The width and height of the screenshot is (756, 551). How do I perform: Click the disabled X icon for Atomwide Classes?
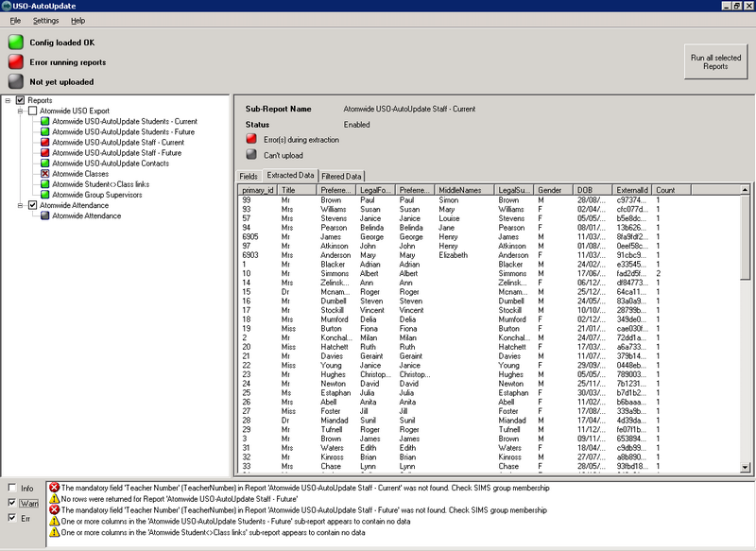[x=44, y=174]
